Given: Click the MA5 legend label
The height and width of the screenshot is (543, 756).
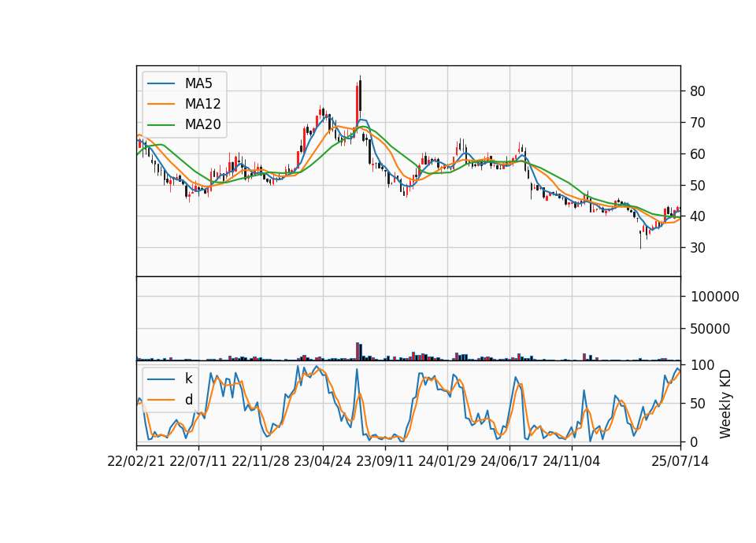Looking at the screenshot, I should coord(198,83).
